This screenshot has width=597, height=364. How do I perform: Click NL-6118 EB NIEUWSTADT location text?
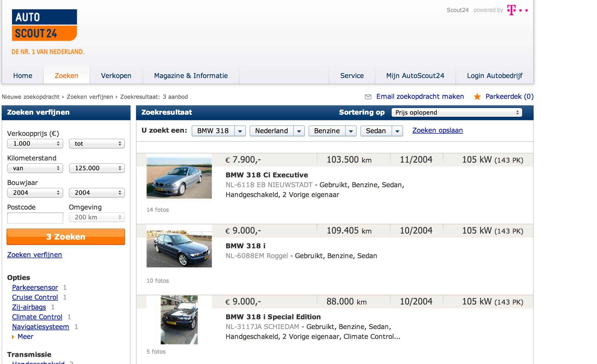[x=269, y=185]
